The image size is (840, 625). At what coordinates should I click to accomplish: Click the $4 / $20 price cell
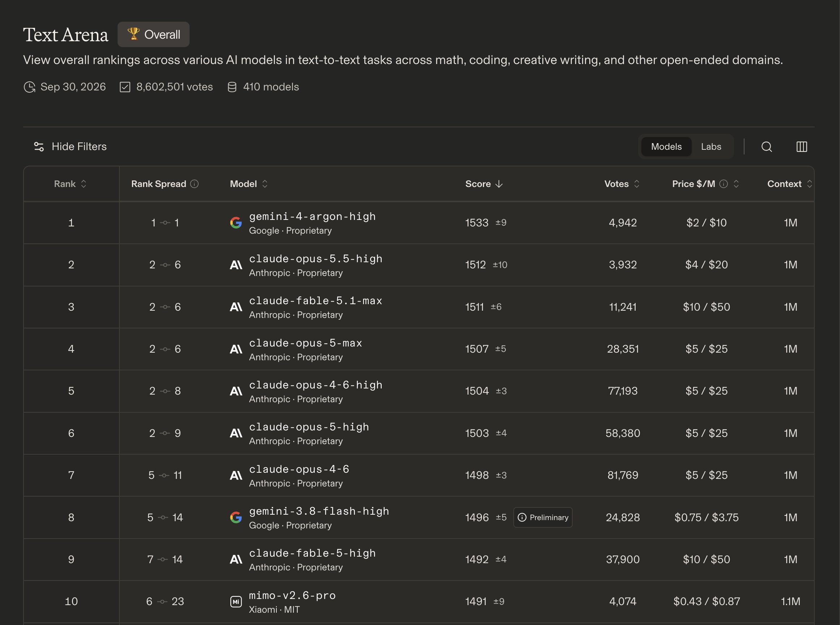(x=706, y=265)
